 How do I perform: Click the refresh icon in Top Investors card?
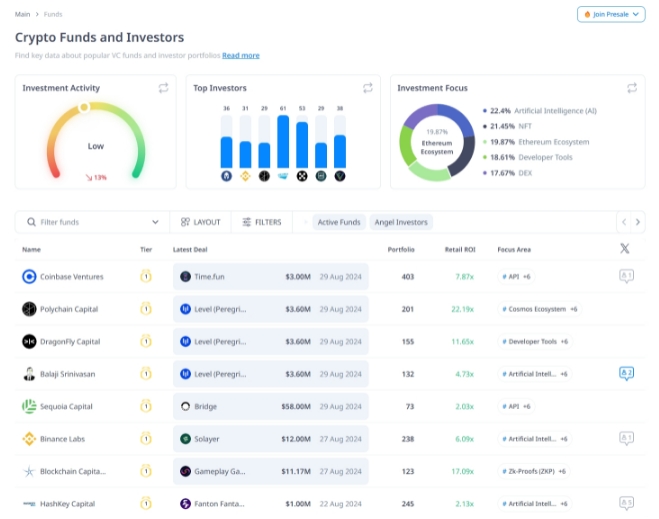368,88
